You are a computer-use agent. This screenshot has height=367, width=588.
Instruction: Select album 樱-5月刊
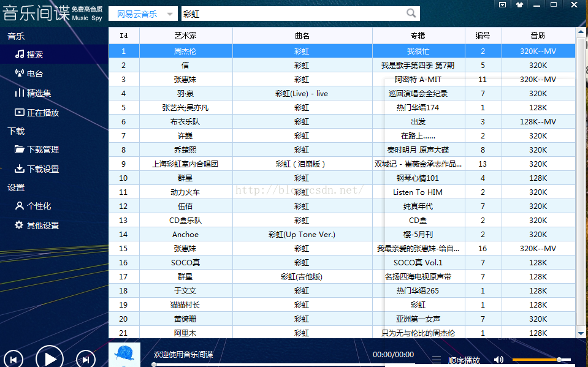point(418,234)
